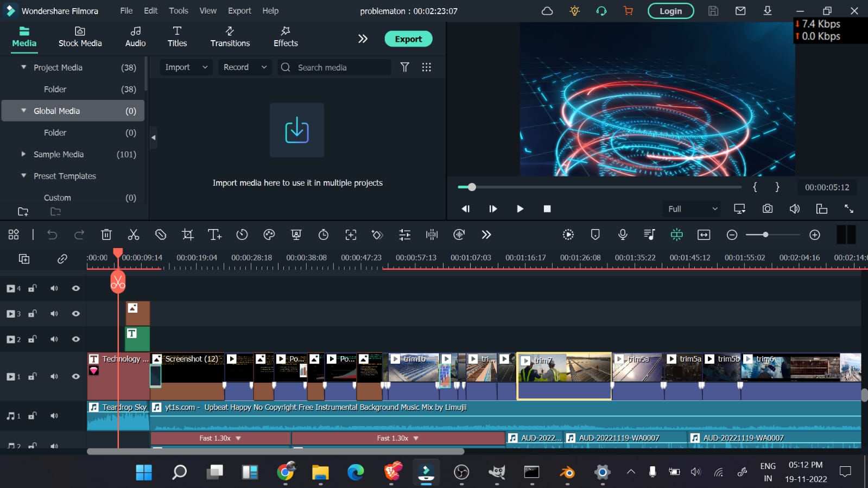Click the Login button
This screenshot has height=488, width=868.
[x=671, y=11]
